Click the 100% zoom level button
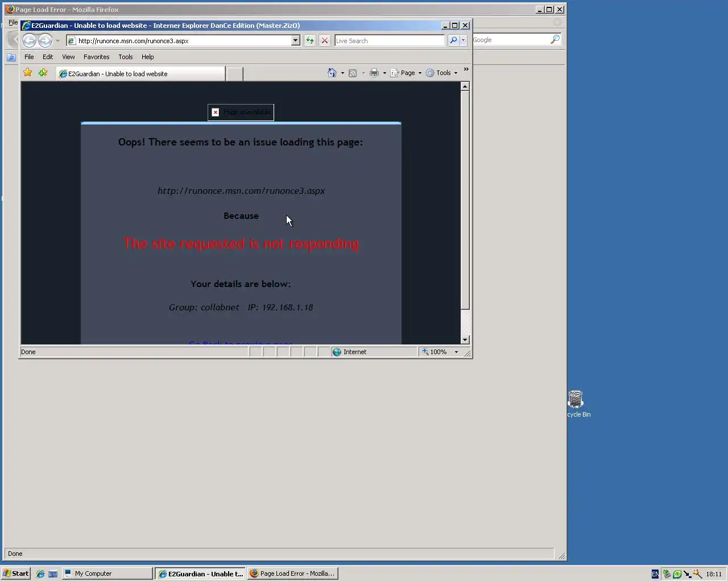Image resolution: width=728 pixels, height=582 pixels. click(x=435, y=352)
